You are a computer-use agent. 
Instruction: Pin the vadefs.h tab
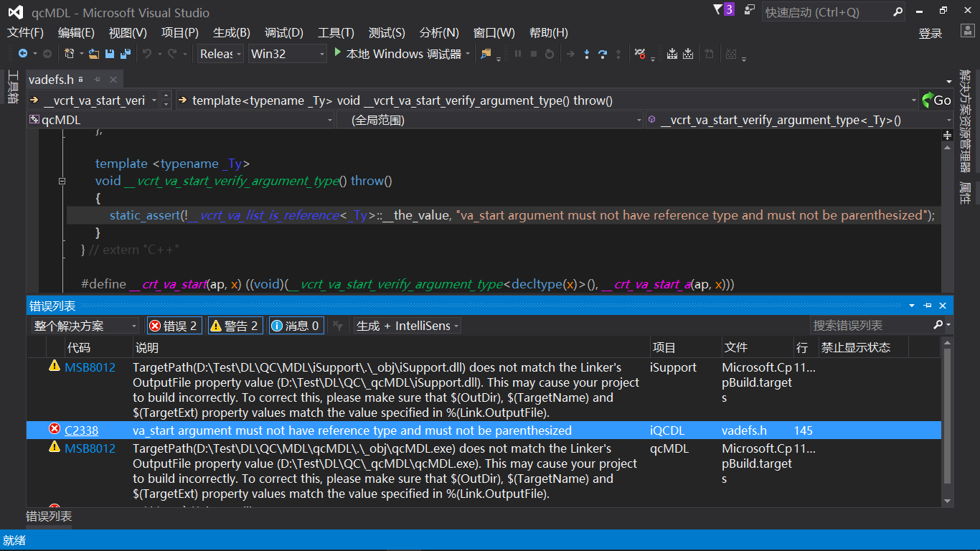98,79
